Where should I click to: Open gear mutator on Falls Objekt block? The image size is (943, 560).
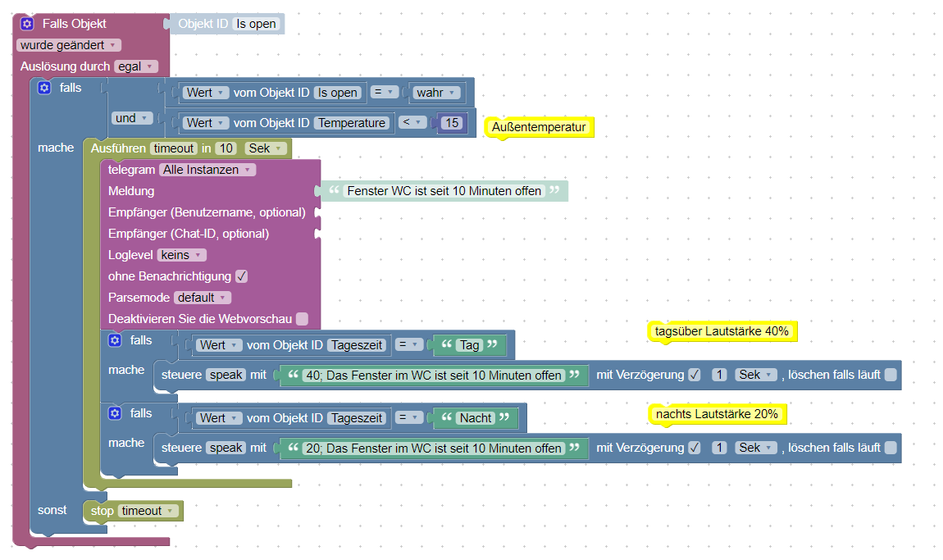[x=27, y=24]
